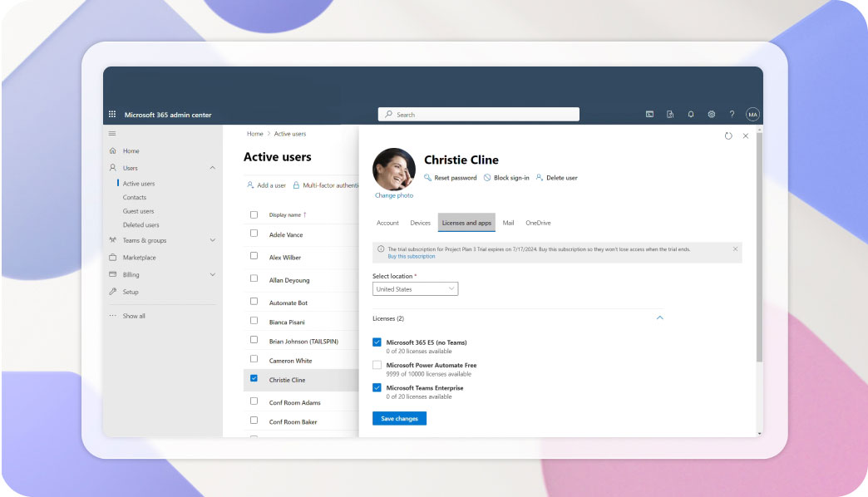The image size is (868, 497).
Task: Open the MA account avatar
Action: 752,115
